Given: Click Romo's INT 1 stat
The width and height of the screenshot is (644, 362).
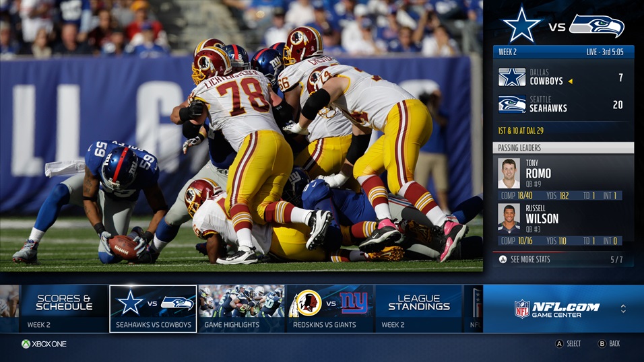Looking at the screenshot, I should pos(610,196).
